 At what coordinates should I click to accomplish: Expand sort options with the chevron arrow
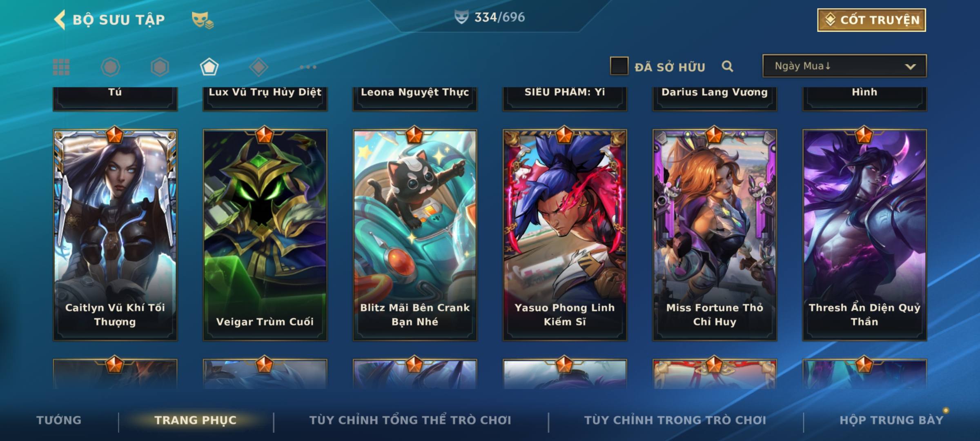tap(910, 67)
